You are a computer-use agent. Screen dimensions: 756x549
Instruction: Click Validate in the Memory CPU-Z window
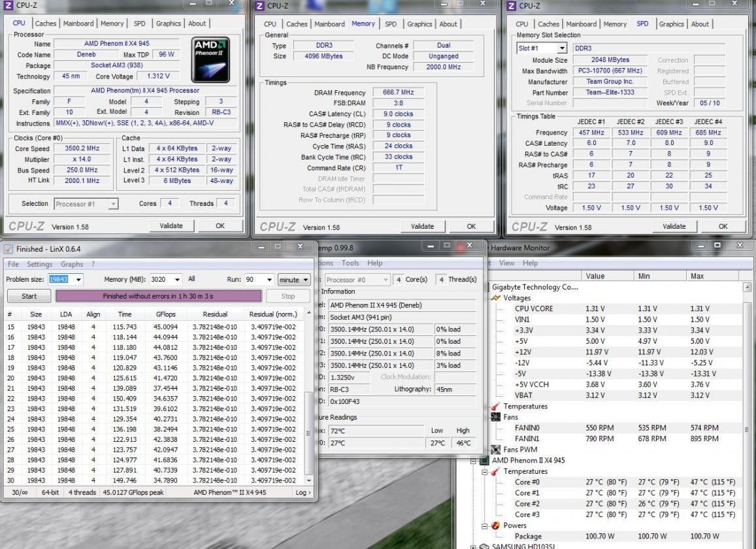(422, 226)
